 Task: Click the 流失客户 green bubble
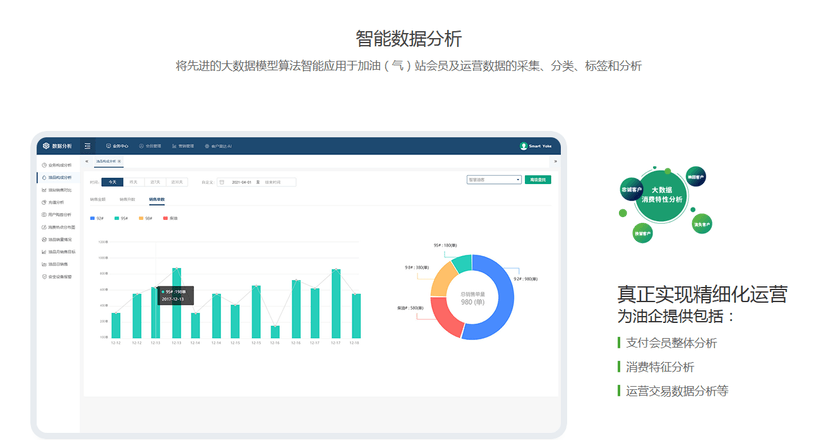coord(702,224)
